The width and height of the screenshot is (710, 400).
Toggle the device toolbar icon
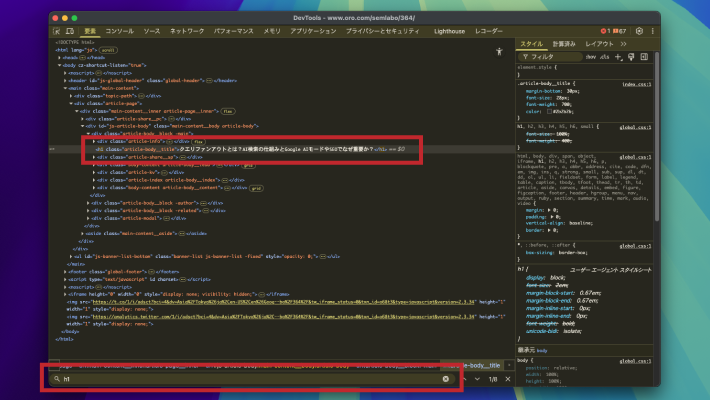(x=71, y=32)
